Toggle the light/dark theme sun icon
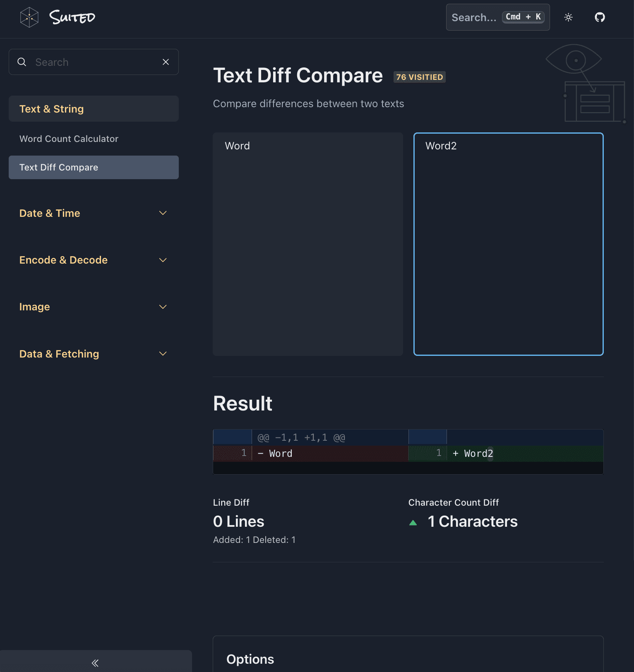Viewport: 634px width, 672px height. [569, 17]
